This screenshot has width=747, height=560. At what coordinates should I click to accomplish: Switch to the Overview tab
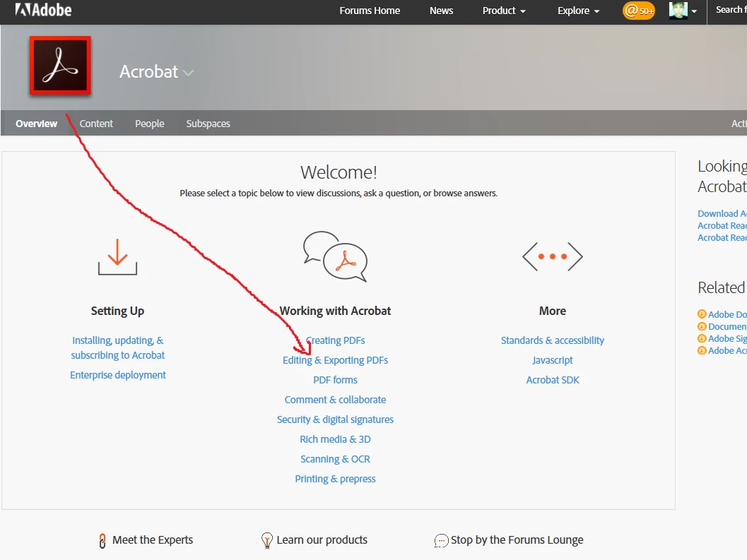tap(36, 124)
